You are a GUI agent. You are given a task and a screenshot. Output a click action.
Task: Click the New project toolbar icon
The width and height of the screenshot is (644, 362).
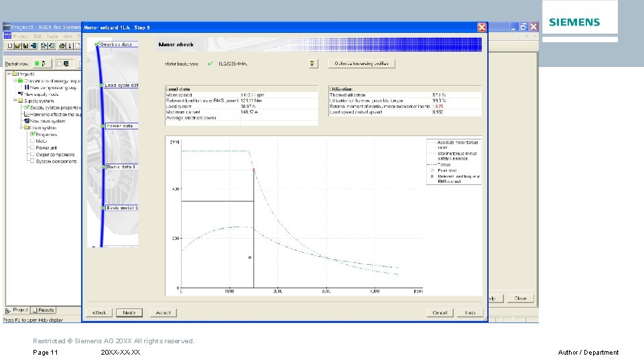tap(10, 46)
